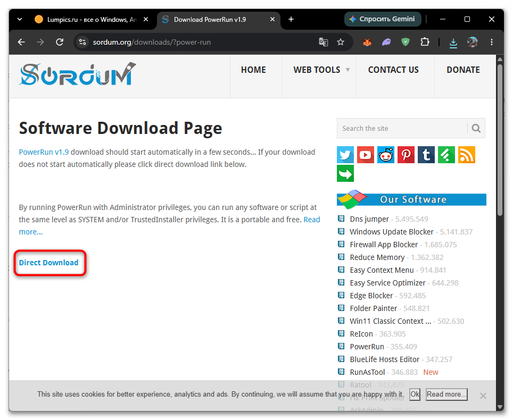Go to the HOME menu item

(253, 70)
